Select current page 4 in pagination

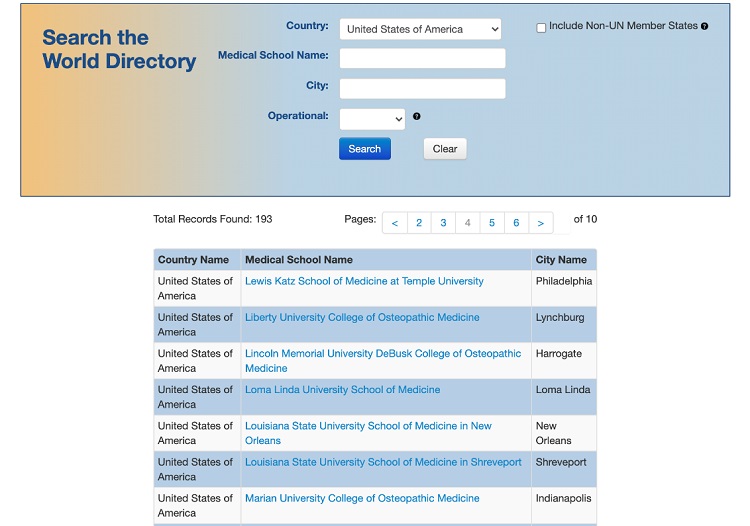(468, 223)
